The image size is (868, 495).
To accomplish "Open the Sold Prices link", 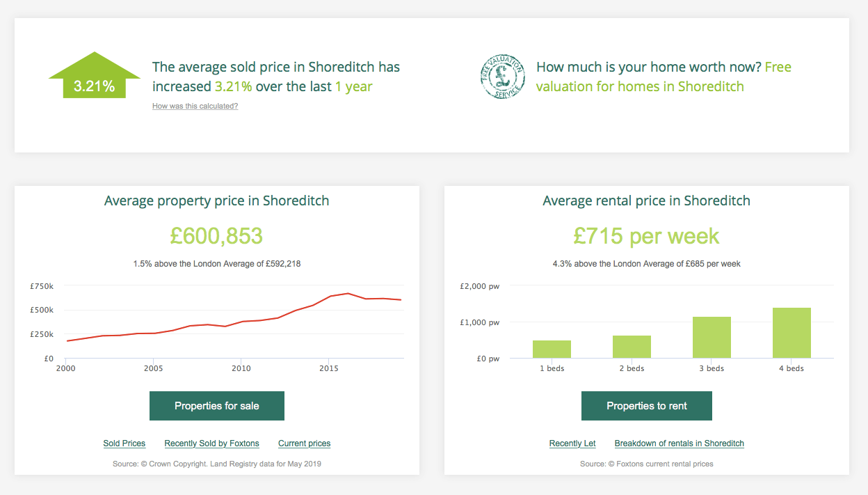I will (124, 443).
